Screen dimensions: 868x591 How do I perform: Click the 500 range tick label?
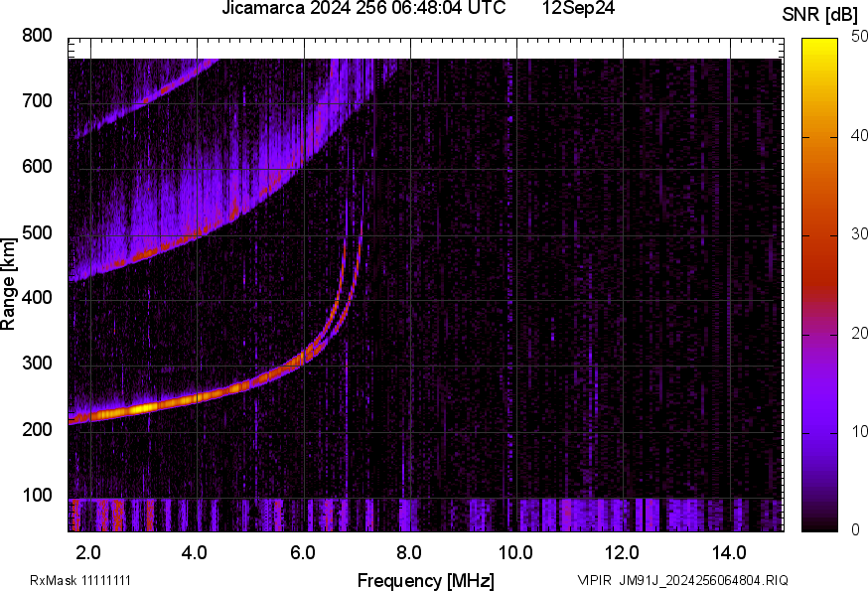point(37,232)
